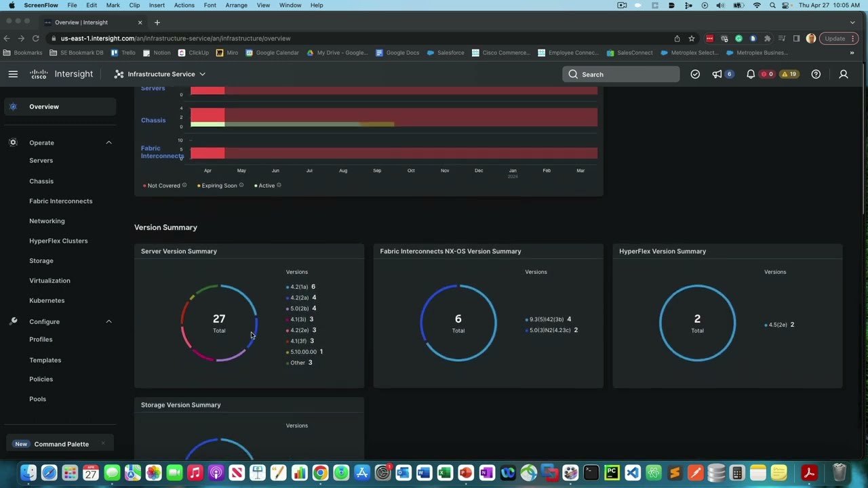The height and width of the screenshot is (488, 868).
Task: Click the Operate gear icon
Action: click(x=13, y=142)
